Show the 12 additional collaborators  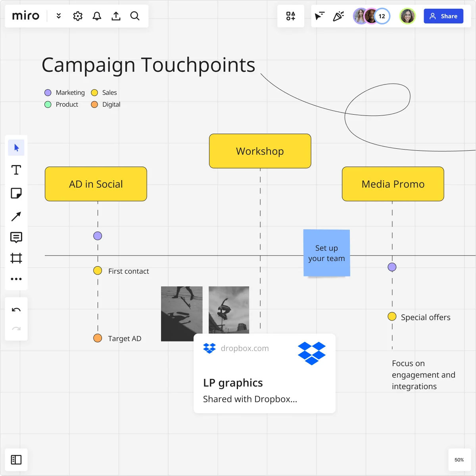(x=382, y=16)
